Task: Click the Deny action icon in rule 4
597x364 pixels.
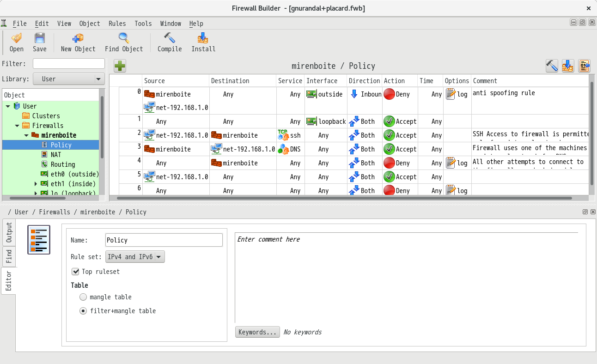Action: click(x=389, y=163)
